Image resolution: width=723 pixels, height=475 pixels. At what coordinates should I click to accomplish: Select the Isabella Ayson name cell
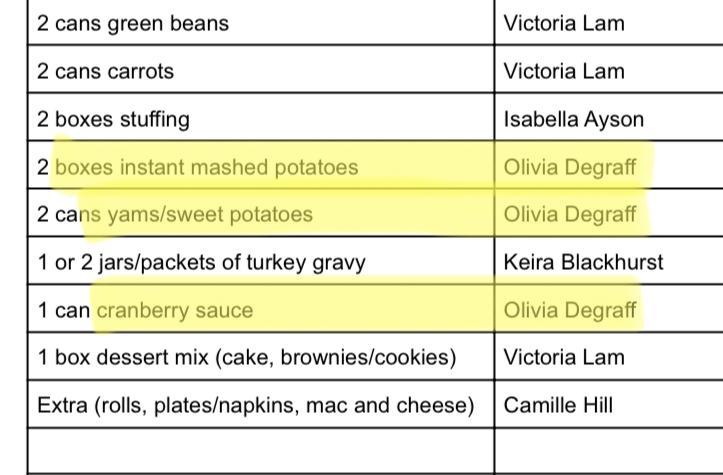tap(573, 119)
